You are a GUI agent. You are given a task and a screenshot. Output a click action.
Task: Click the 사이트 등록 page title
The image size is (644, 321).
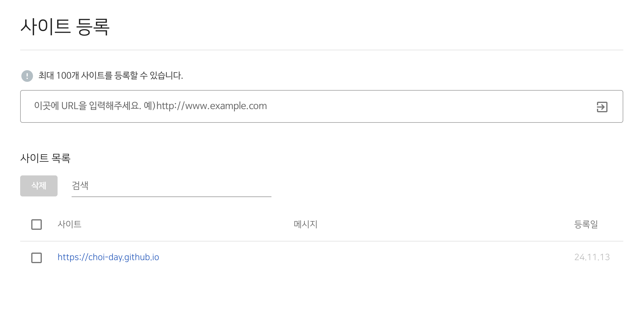(x=65, y=27)
